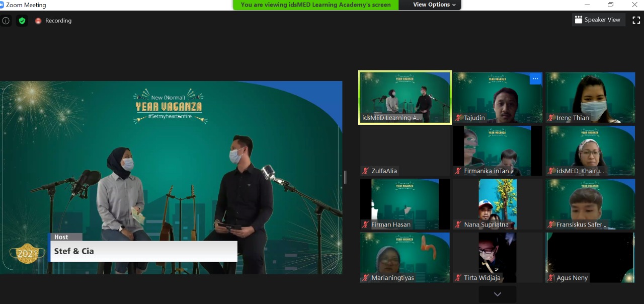Select idsMED Learning Academy video thumbnail
The height and width of the screenshot is (304, 644).
[405, 97]
